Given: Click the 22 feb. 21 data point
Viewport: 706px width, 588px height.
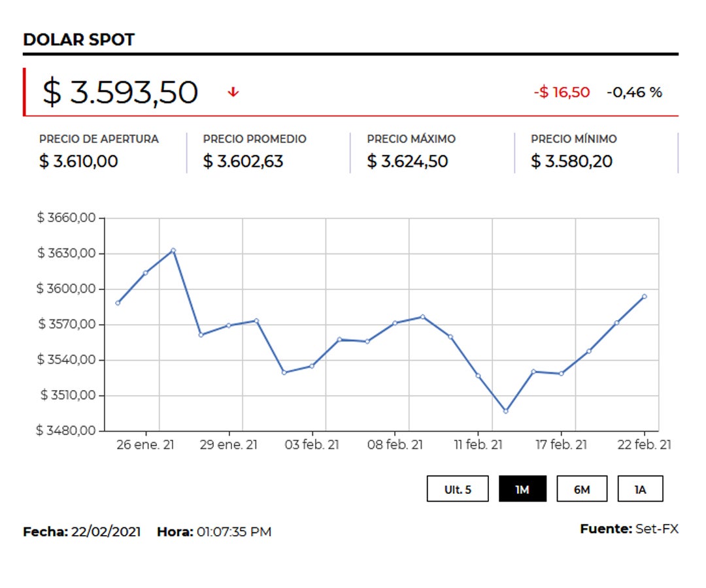Looking at the screenshot, I should coord(645,297).
